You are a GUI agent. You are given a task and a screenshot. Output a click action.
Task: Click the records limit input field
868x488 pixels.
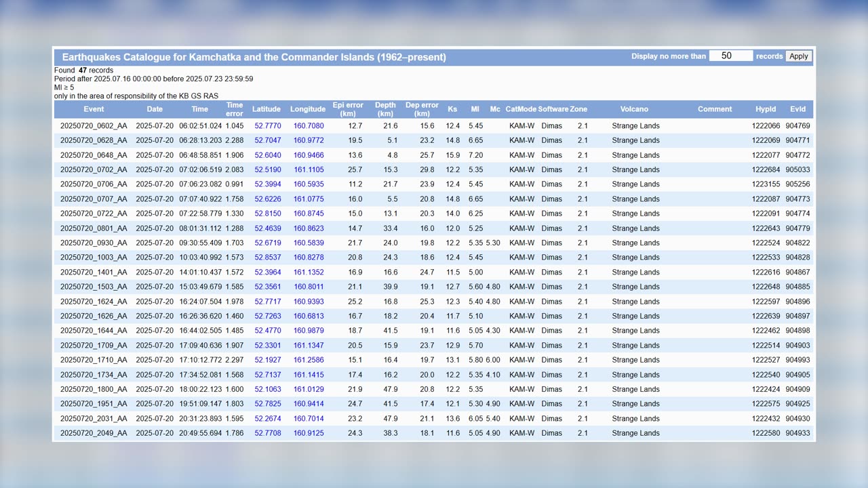pyautogui.click(x=730, y=56)
